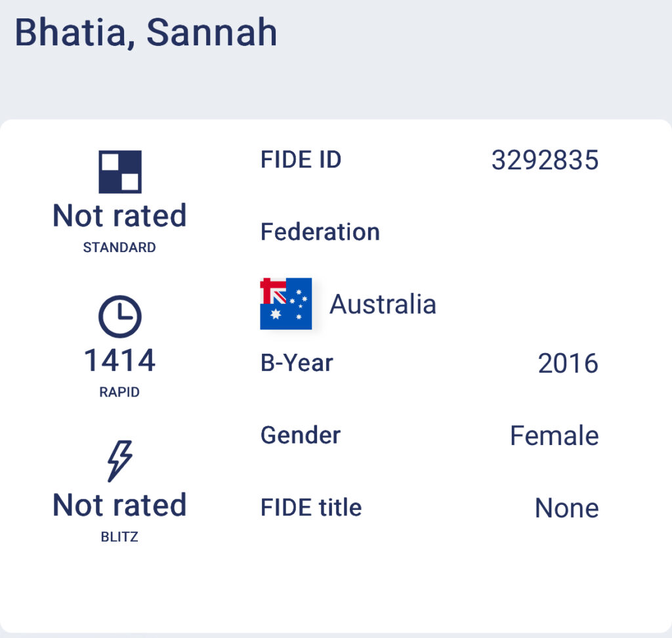The width and height of the screenshot is (672, 638).
Task: Click the B-Year label
Action: [297, 363]
